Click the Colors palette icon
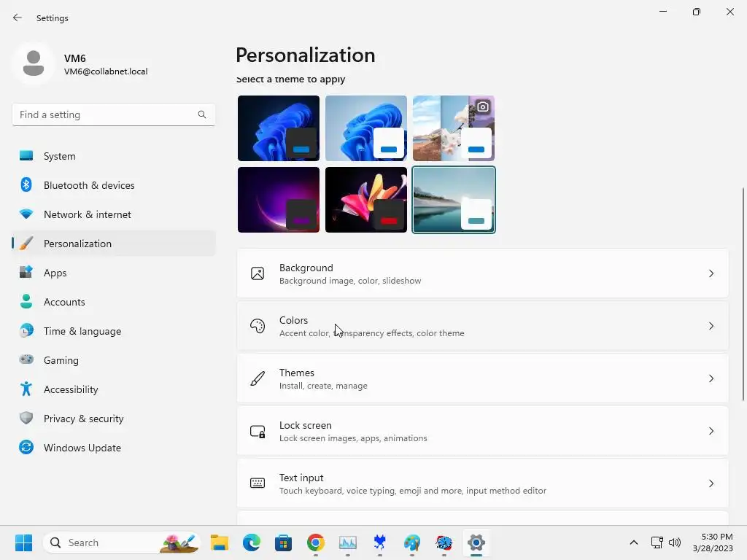 258,326
